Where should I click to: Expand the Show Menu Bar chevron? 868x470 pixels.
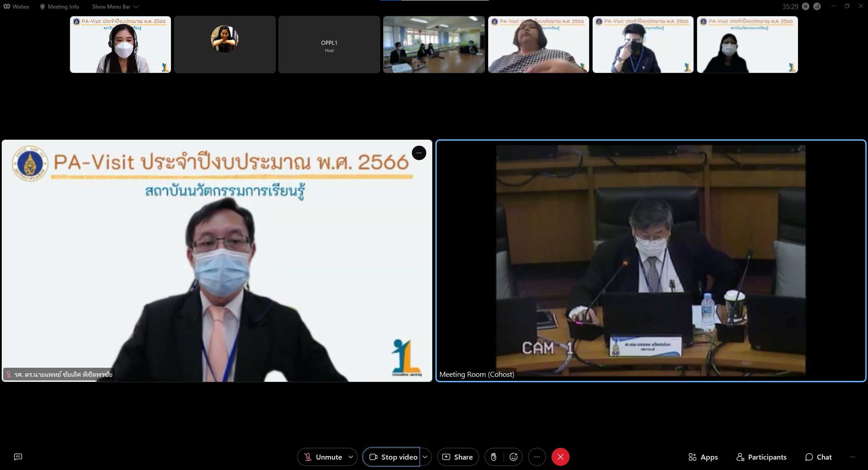[x=136, y=7]
